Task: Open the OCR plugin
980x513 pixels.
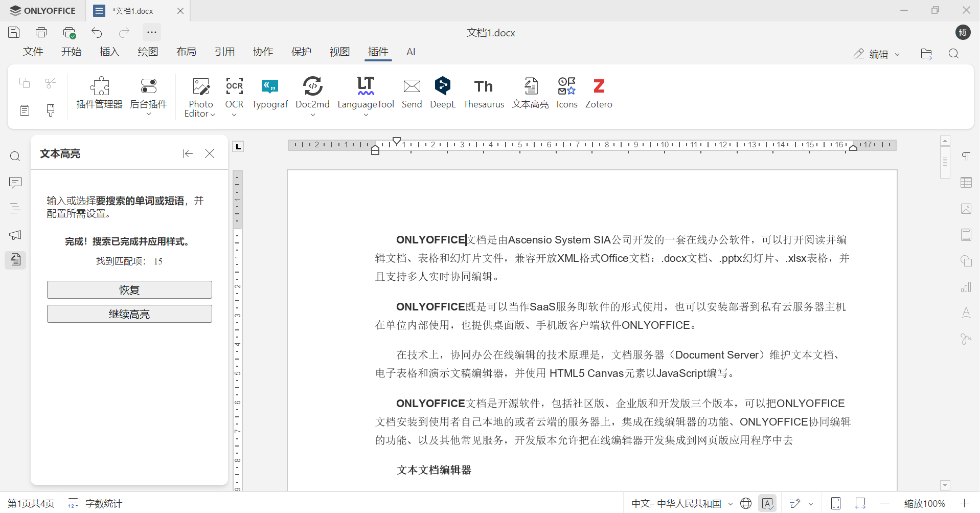Action: [234, 93]
